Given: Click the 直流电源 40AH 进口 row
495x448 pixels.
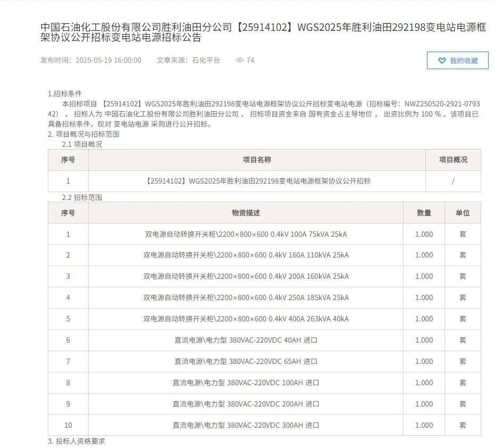Looking at the screenshot, I should coord(265,341).
